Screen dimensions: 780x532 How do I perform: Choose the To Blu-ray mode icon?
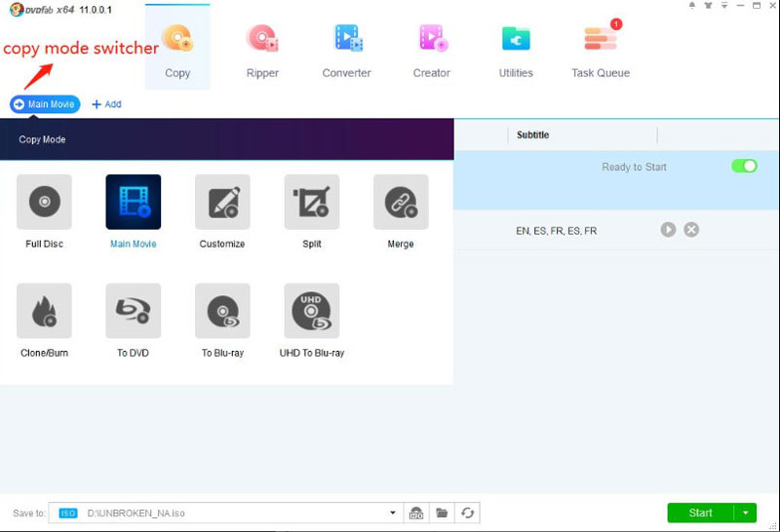tap(222, 312)
